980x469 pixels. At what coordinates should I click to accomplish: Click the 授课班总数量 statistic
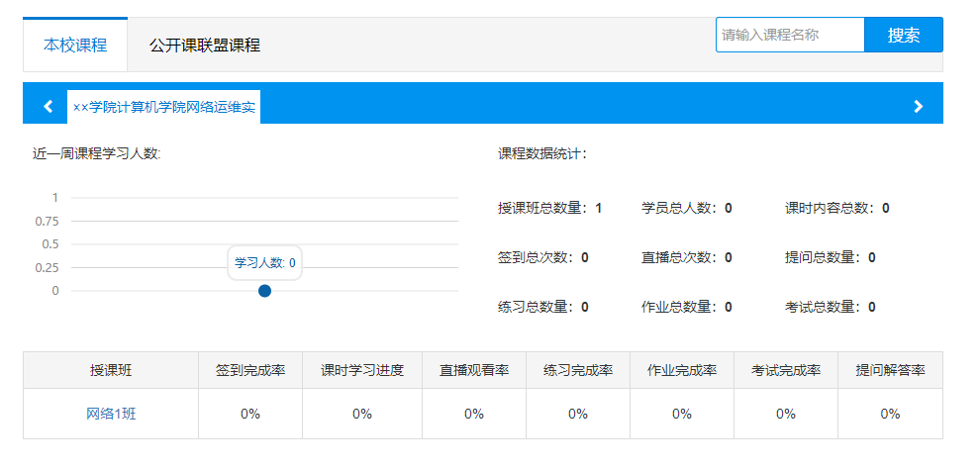click(550, 208)
